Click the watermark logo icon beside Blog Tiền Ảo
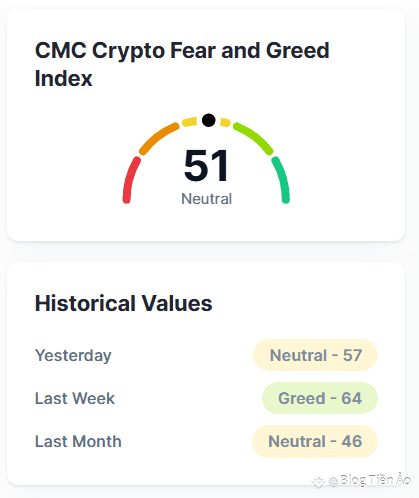 pyautogui.click(x=318, y=481)
